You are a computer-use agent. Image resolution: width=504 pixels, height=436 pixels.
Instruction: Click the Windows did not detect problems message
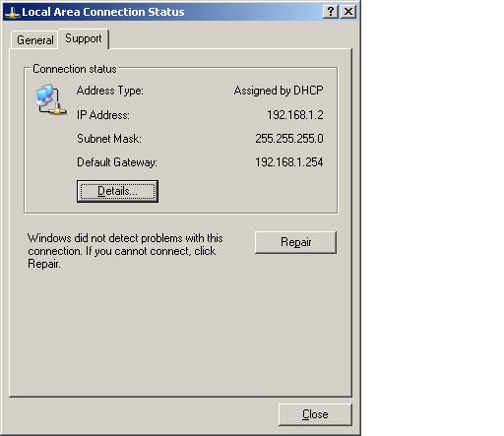[125, 251]
